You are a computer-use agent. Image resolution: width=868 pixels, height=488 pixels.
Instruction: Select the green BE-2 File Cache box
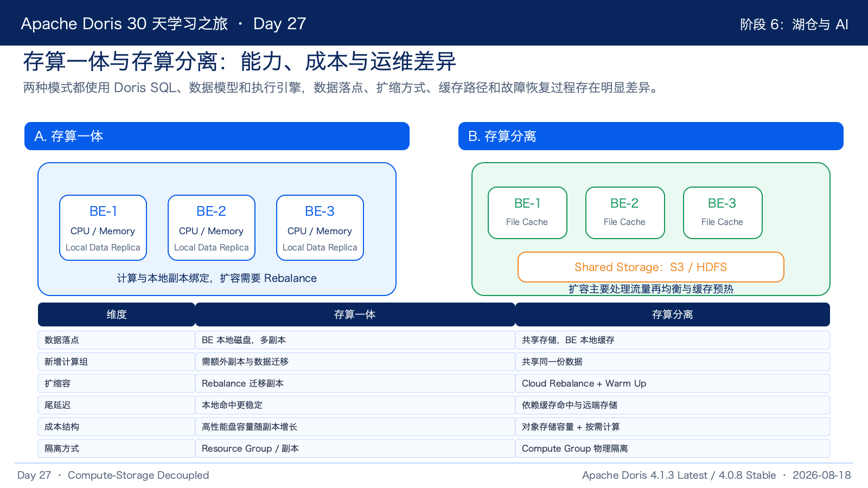pyautogui.click(x=625, y=213)
